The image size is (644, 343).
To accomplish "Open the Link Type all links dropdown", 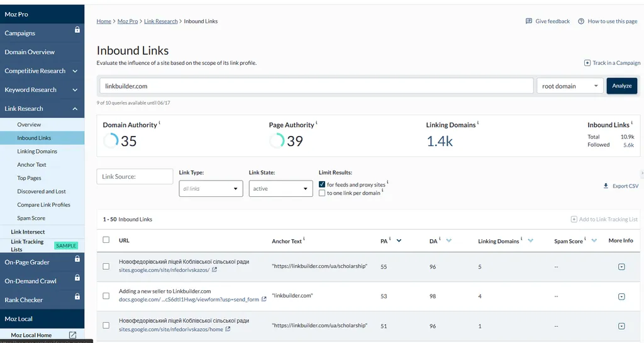I will (211, 189).
